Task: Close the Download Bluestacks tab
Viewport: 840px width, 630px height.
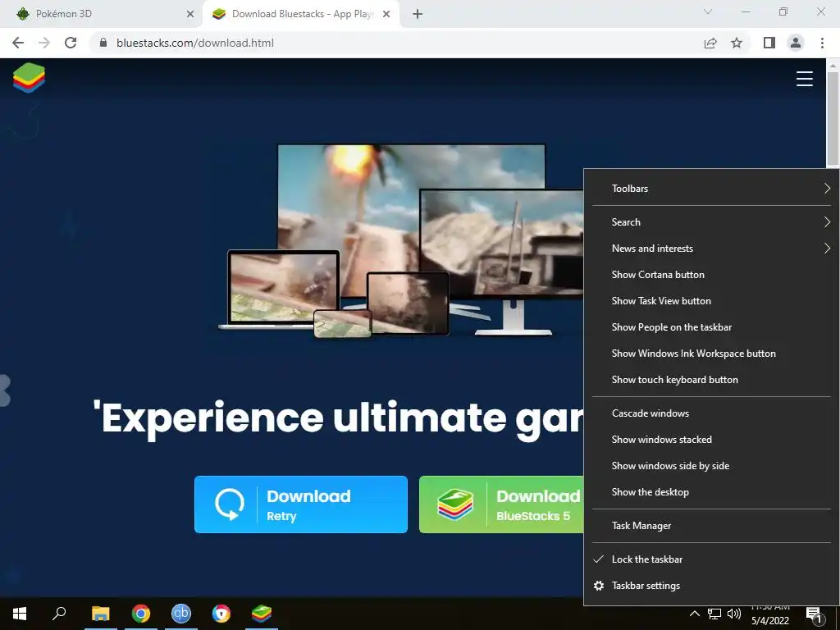Action: (x=386, y=14)
